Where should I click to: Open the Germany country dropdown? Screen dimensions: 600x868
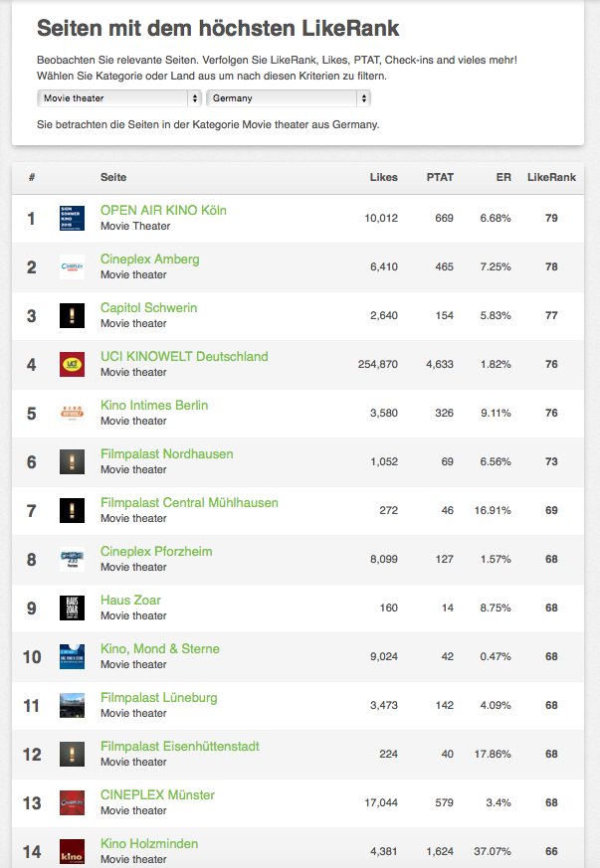click(x=289, y=98)
